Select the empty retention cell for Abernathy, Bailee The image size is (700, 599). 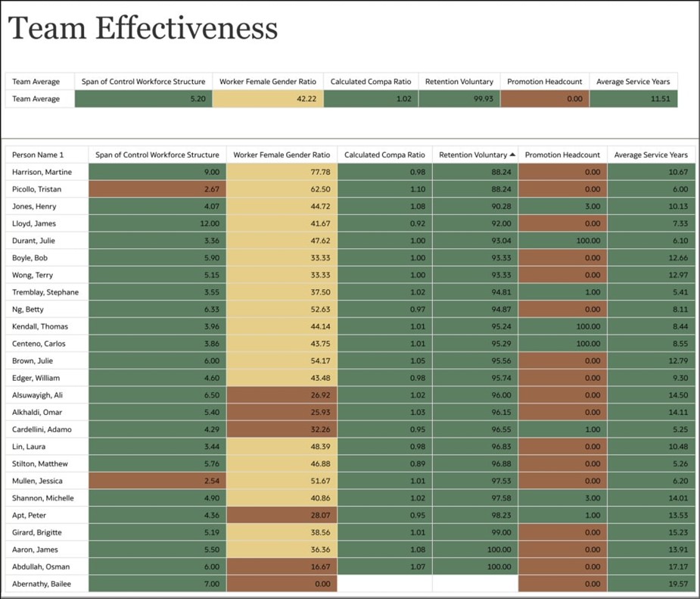474,583
